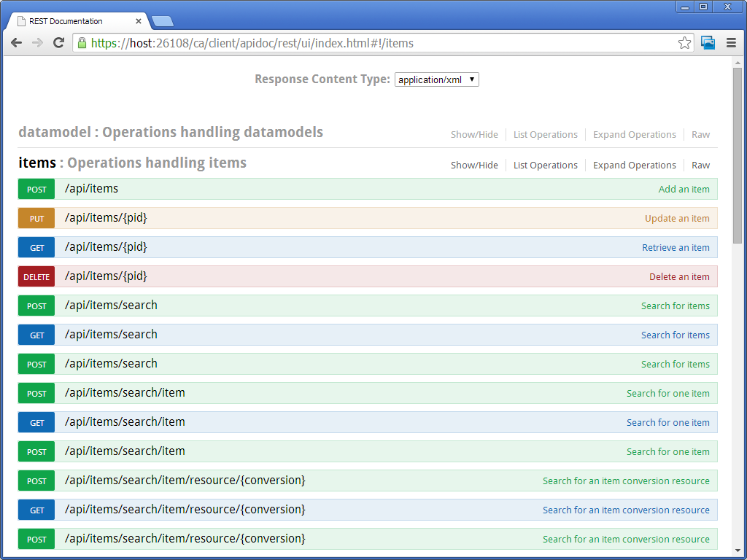Click the green padlock security icon
This screenshot has height=560, width=747.
click(x=82, y=43)
